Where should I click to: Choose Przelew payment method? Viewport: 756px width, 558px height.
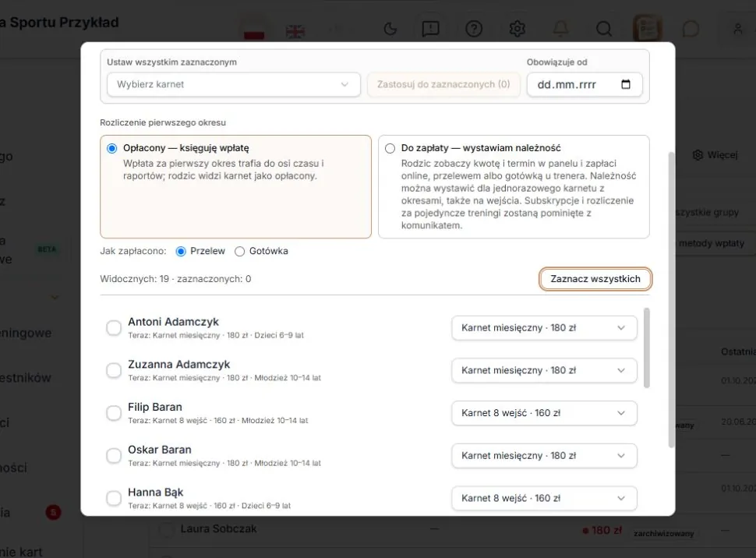pos(181,251)
